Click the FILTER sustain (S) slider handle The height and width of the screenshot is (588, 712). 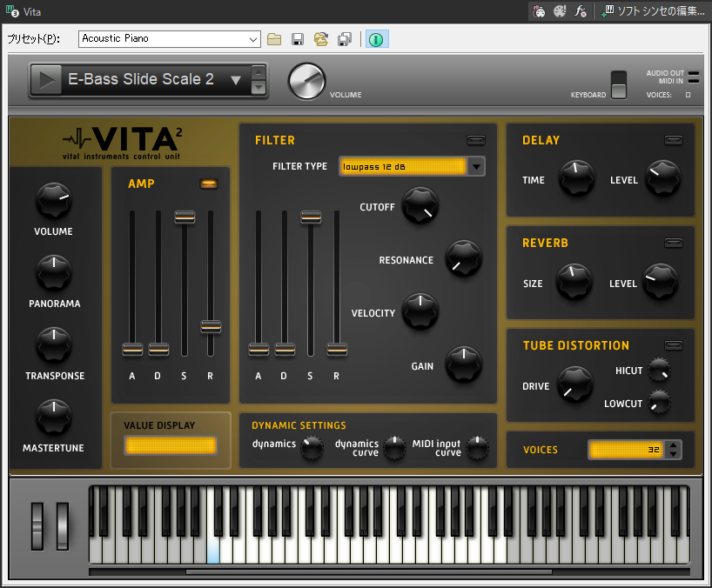tap(311, 217)
